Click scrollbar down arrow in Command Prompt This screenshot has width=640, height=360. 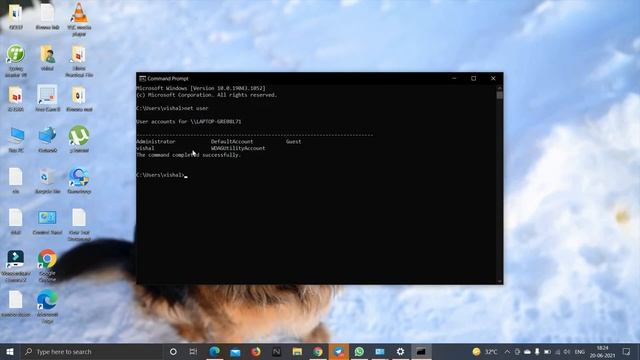(x=500, y=281)
